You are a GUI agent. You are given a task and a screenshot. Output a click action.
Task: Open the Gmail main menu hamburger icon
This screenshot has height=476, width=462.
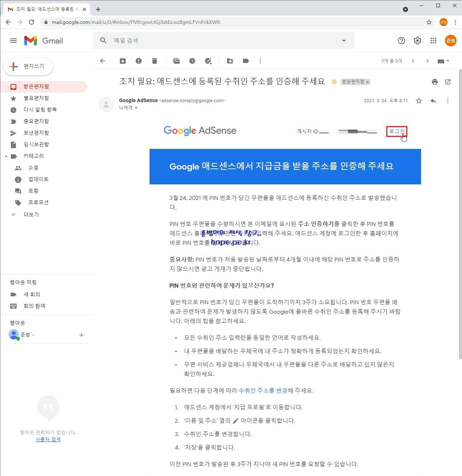[13, 41]
